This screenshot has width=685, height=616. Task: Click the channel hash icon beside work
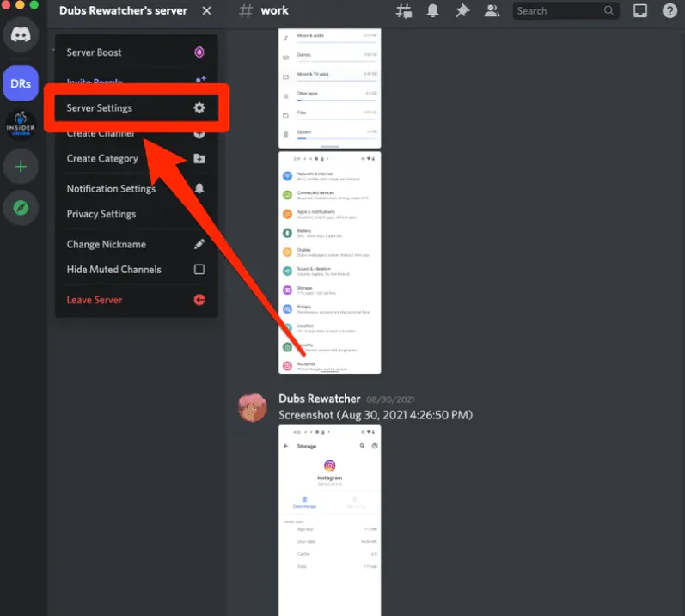coord(246,10)
